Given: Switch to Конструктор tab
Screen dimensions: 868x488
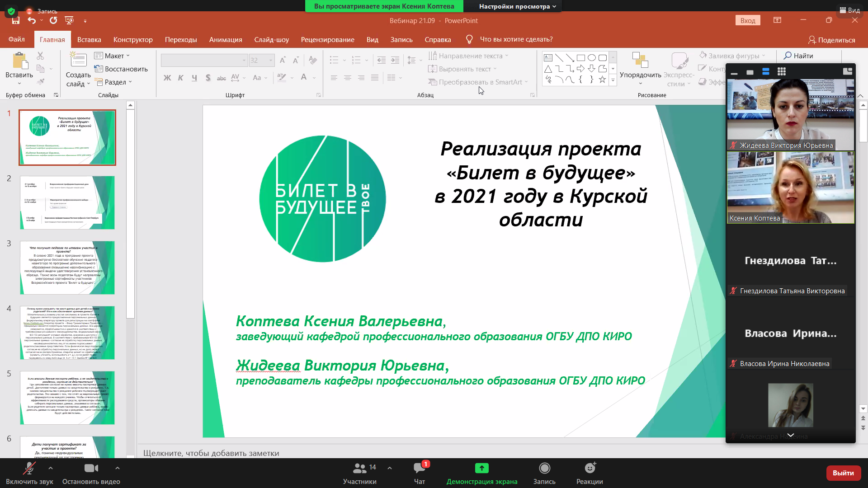Looking at the screenshot, I should 133,39.
